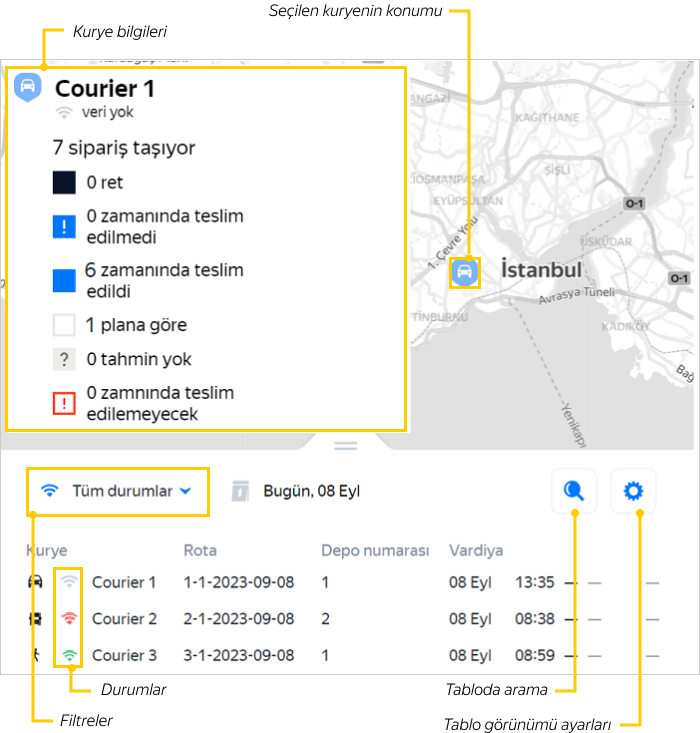The height and width of the screenshot is (733, 700).
Task: Open settings with the gear icon
Action: (x=632, y=491)
